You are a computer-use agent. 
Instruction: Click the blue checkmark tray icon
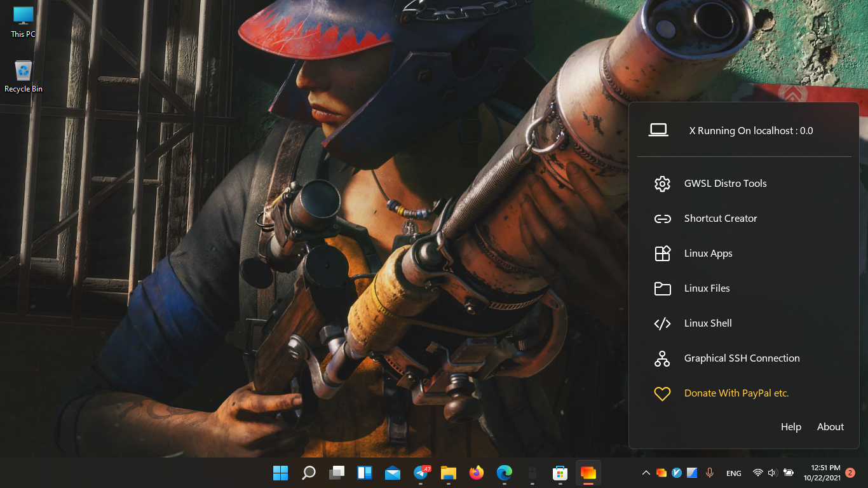tap(677, 473)
